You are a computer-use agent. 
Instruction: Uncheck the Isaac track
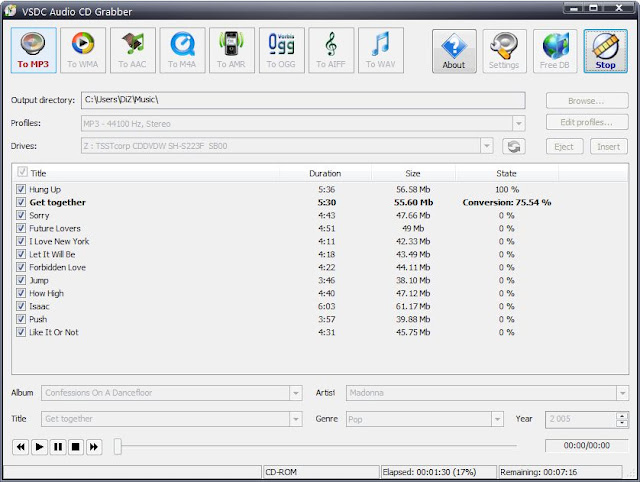21,306
